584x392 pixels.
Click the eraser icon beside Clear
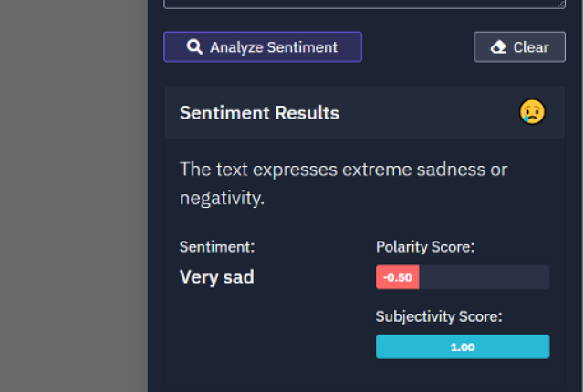coord(498,47)
